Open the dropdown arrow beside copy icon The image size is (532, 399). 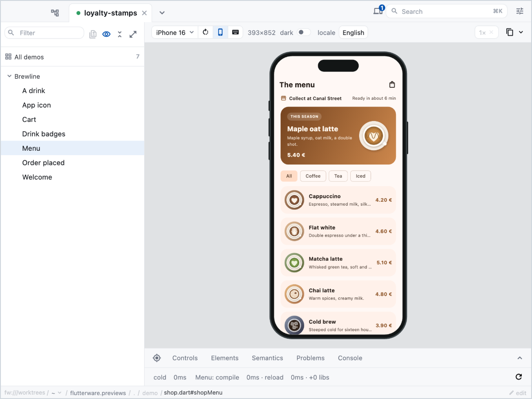(x=521, y=32)
